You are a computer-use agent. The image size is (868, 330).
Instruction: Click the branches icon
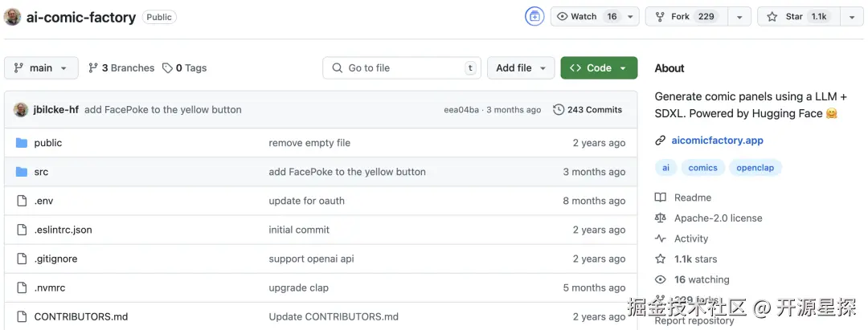click(93, 68)
